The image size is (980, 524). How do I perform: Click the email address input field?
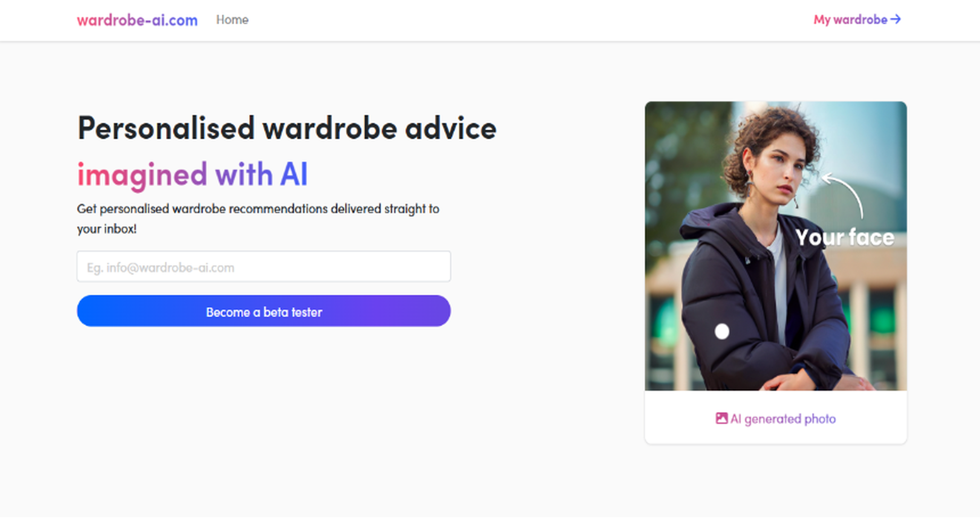(x=263, y=267)
